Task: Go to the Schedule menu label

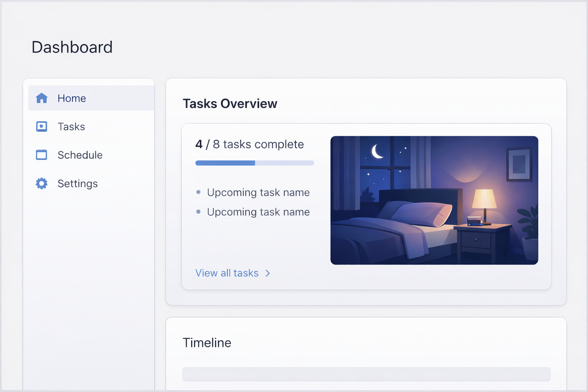Action: pos(80,155)
